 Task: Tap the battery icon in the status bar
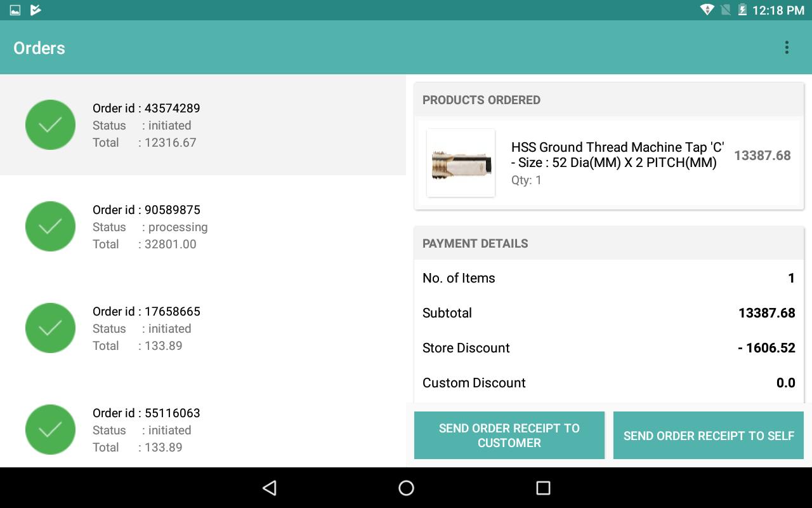(x=743, y=10)
